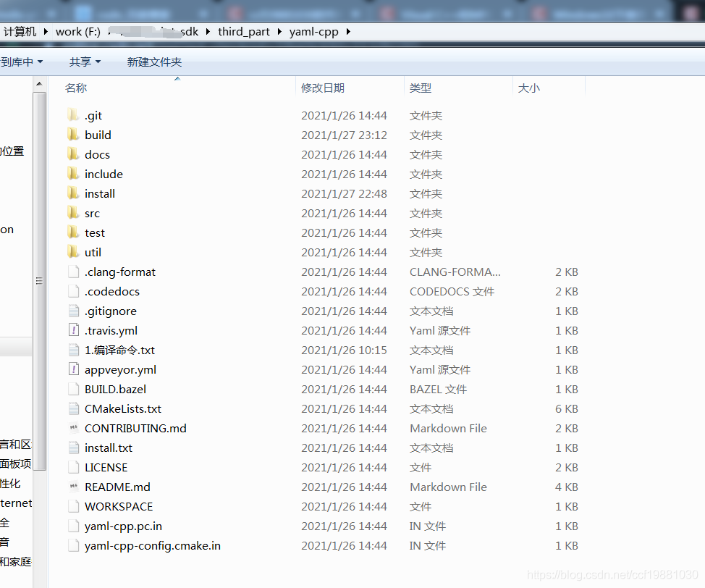This screenshot has height=588, width=705.
Task: Select the CONTRIBUTING.md file name
Action: [135, 428]
